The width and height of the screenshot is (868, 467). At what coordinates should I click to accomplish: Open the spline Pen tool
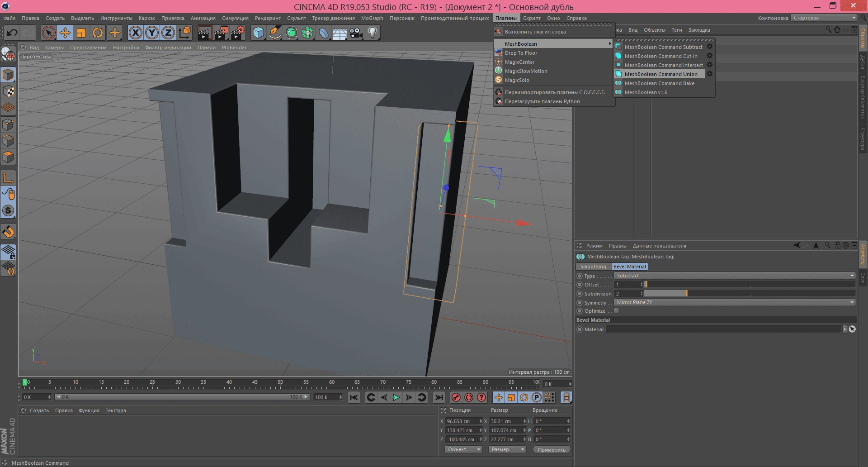(274, 33)
